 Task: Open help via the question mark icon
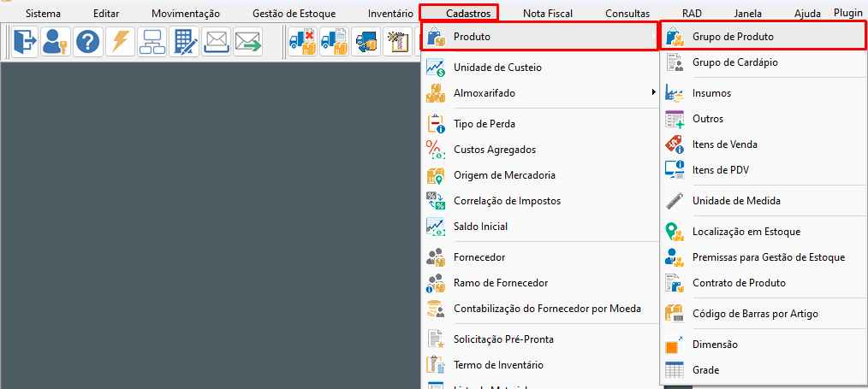click(x=88, y=42)
